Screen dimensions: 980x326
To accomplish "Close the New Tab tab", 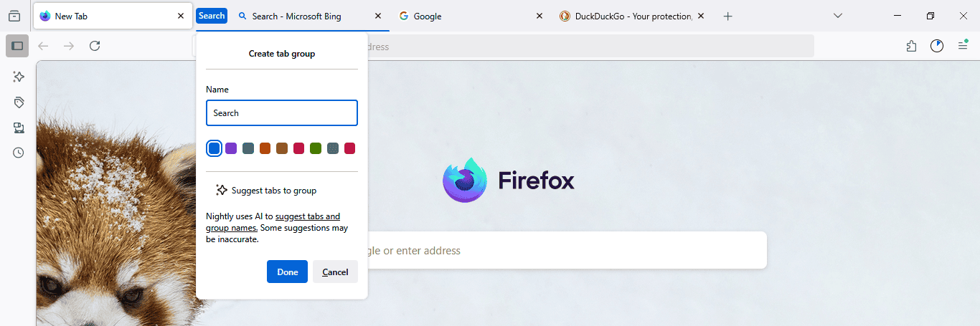I will pos(181,16).
